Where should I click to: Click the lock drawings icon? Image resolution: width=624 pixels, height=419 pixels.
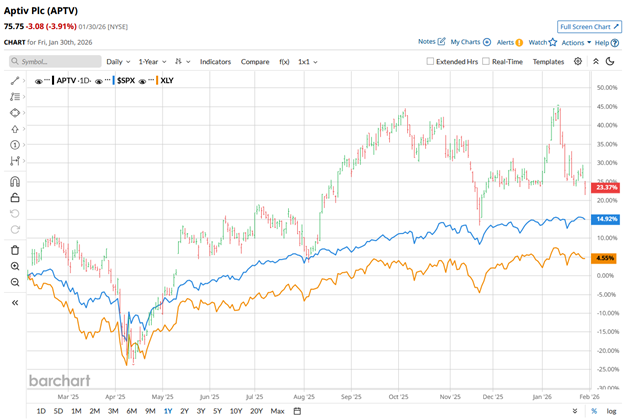[x=15, y=197]
